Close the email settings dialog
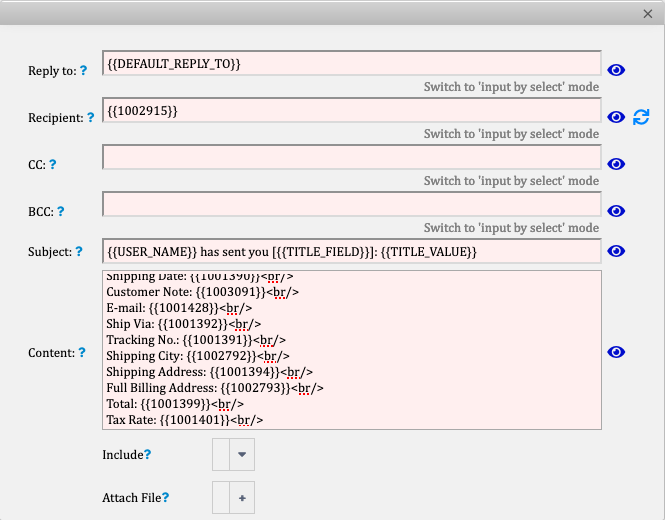This screenshot has width=665, height=520. (648, 14)
